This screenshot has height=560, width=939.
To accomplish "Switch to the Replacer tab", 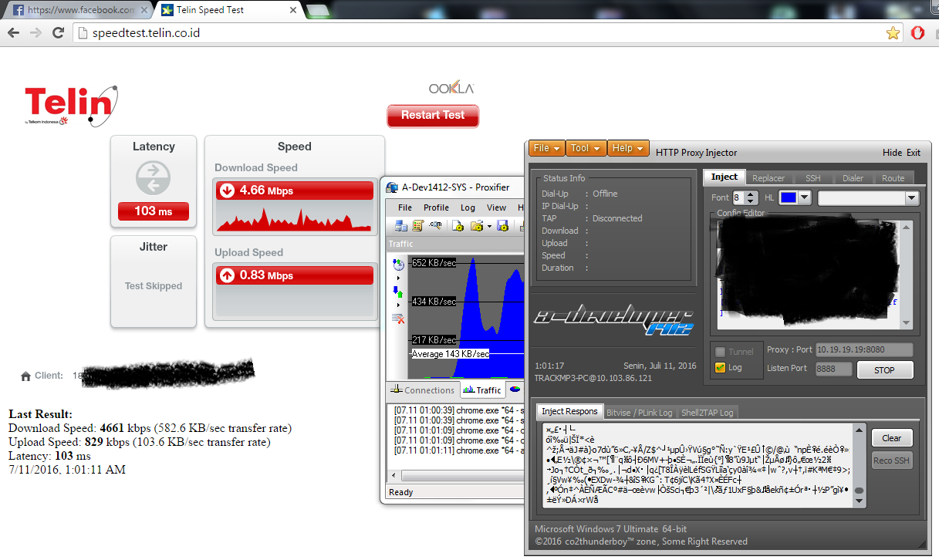I will point(768,177).
